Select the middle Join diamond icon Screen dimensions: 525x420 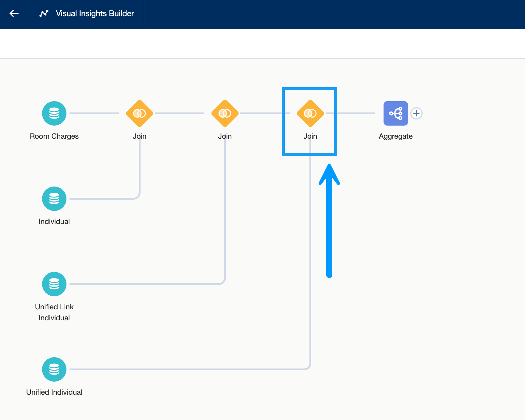point(225,113)
